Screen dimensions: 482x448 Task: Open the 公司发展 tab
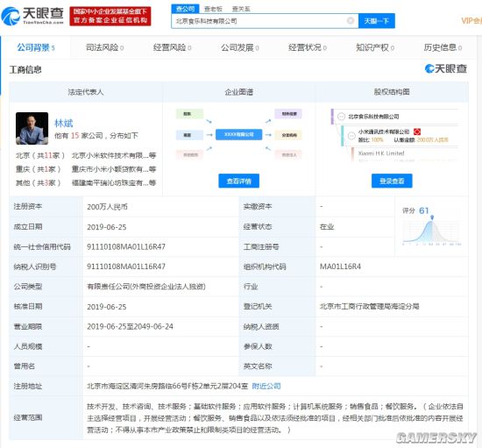[x=240, y=47]
